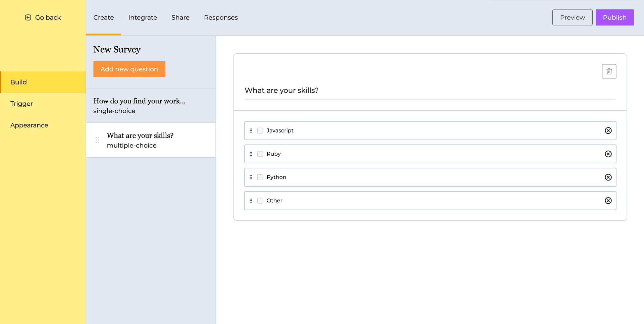Click Add new question
644x324 pixels.
(129, 69)
